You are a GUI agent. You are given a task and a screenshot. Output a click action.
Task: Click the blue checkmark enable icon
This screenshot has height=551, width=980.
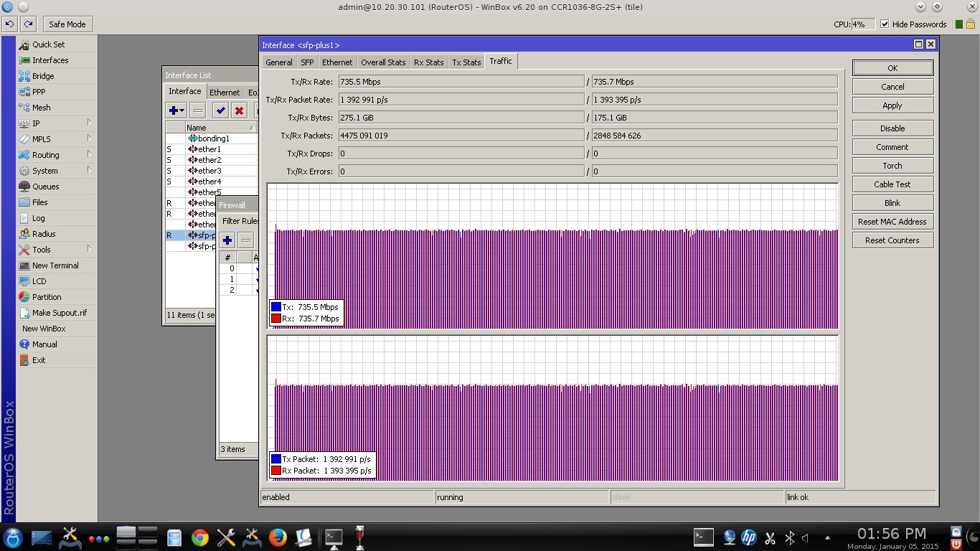(x=220, y=110)
